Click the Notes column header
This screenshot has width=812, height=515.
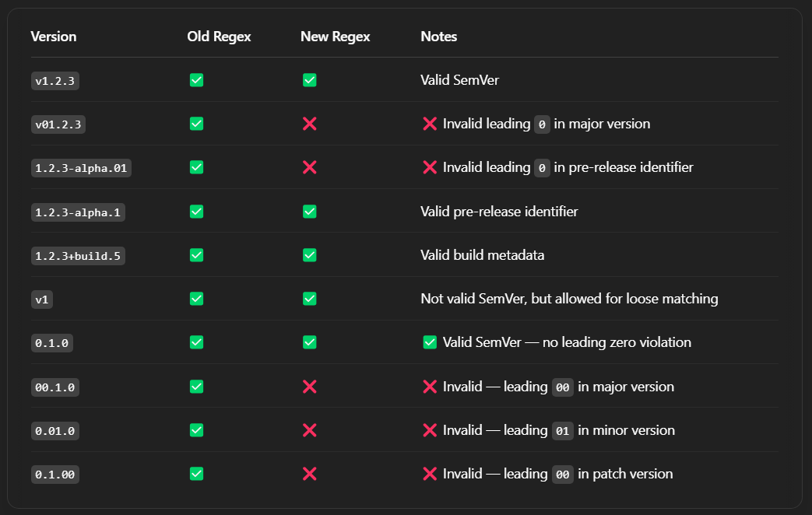pos(438,37)
